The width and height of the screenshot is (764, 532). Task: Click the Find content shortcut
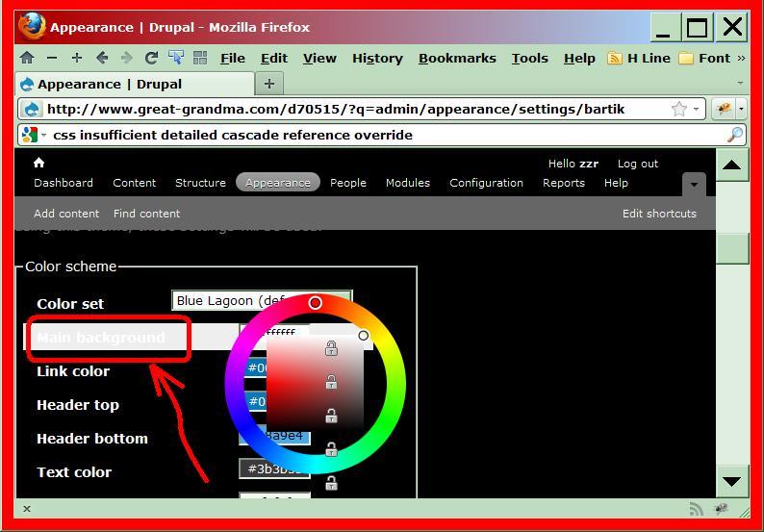(146, 214)
